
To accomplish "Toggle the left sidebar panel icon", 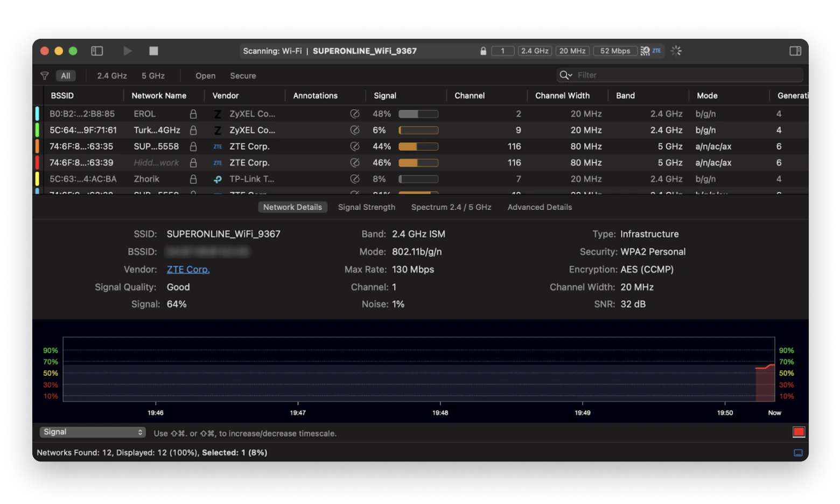I will [97, 51].
